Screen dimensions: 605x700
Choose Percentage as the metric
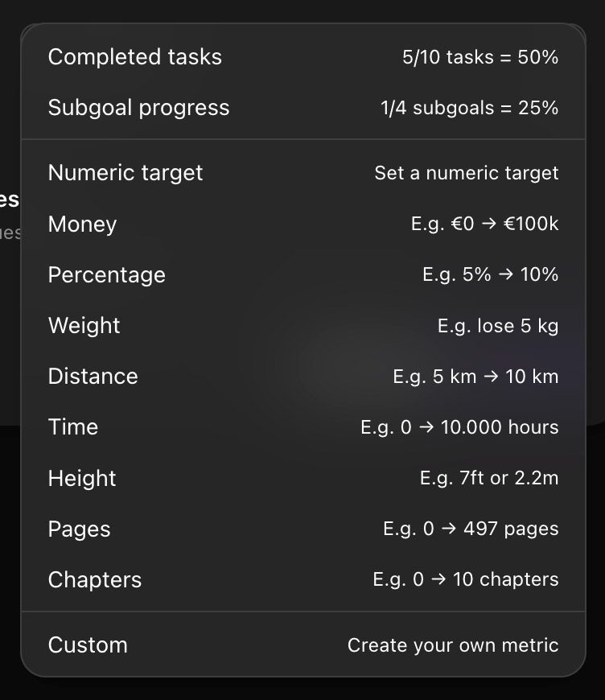pyautogui.click(x=106, y=275)
